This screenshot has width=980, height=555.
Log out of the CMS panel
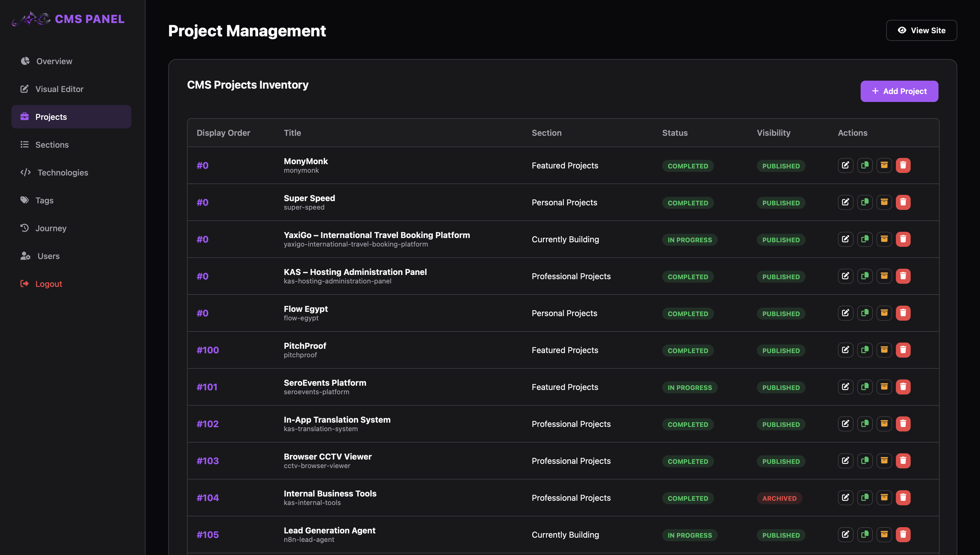[x=71, y=283]
